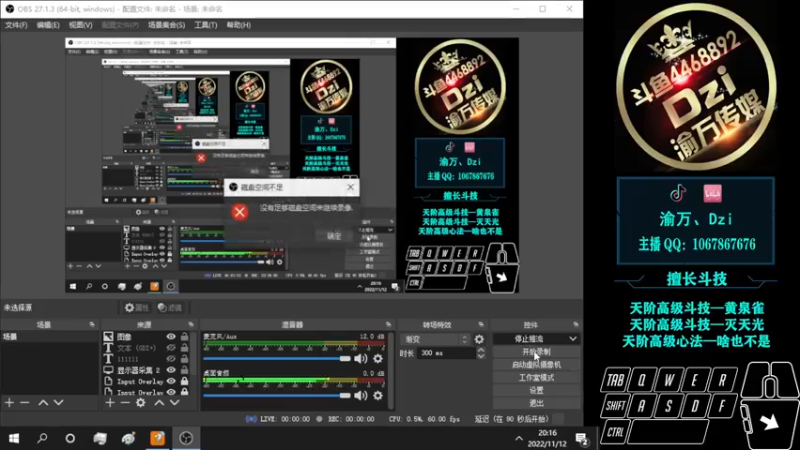Add a new source with the plus icon
This screenshot has width=800, height=450.
(110, 403)
